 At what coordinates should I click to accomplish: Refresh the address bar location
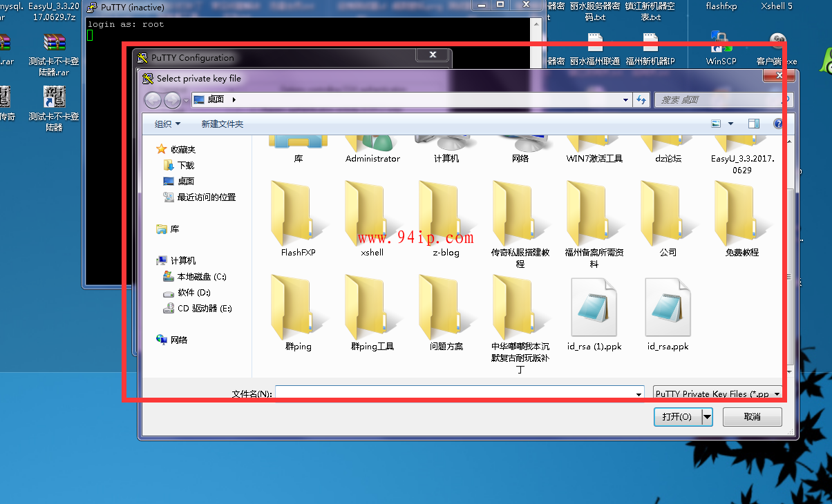tap(641, 99)
